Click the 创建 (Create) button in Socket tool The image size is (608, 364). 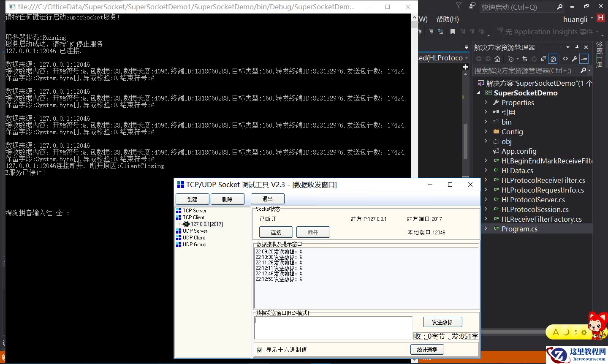(193, 199)
